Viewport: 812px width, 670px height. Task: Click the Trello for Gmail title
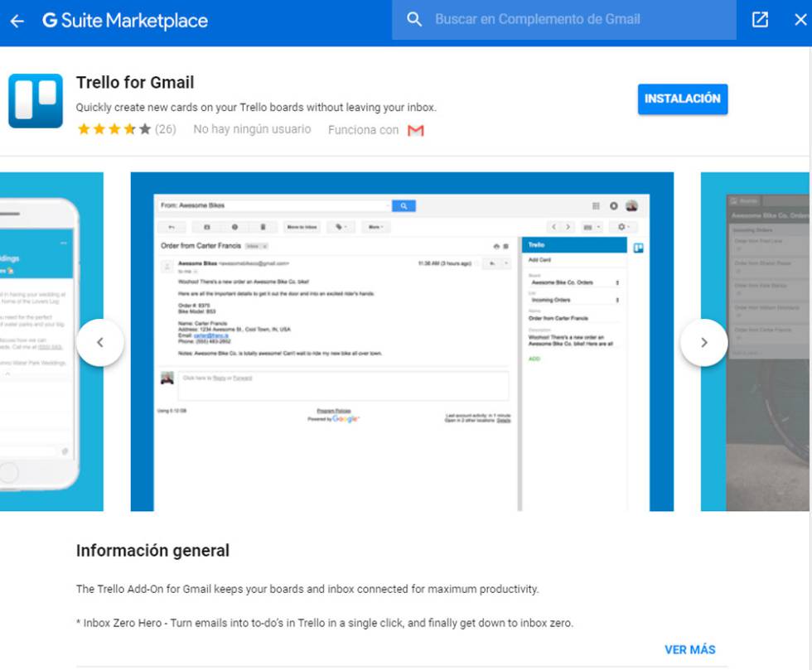pos(135,82)
